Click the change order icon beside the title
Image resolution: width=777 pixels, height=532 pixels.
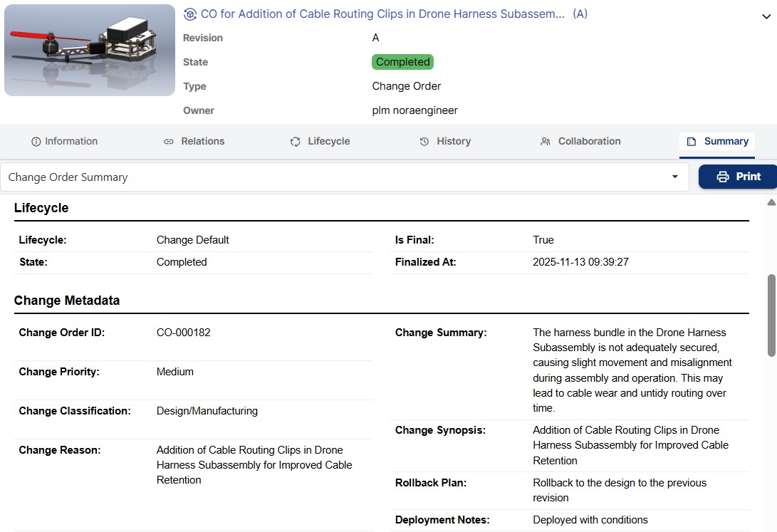pyautogui.click(x=190, y=14)
